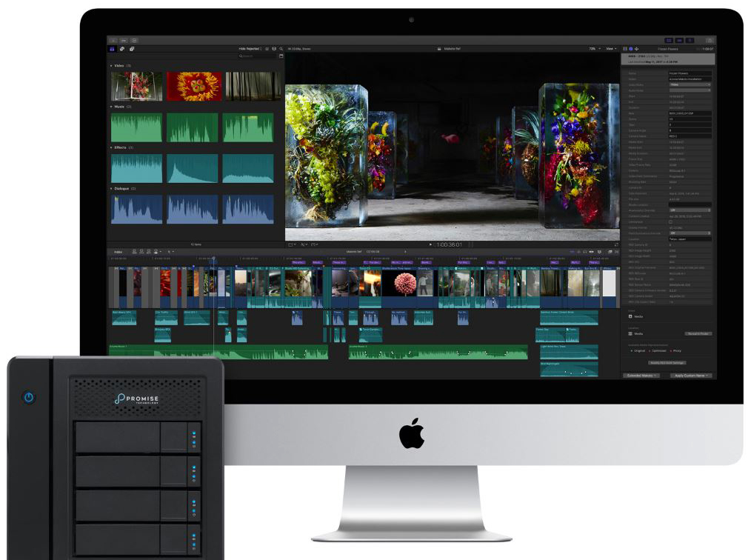Viewport: 751px width, 560px height.
Task: Toggle the Timeline panel workspace button
Action: tap(680, 41)
